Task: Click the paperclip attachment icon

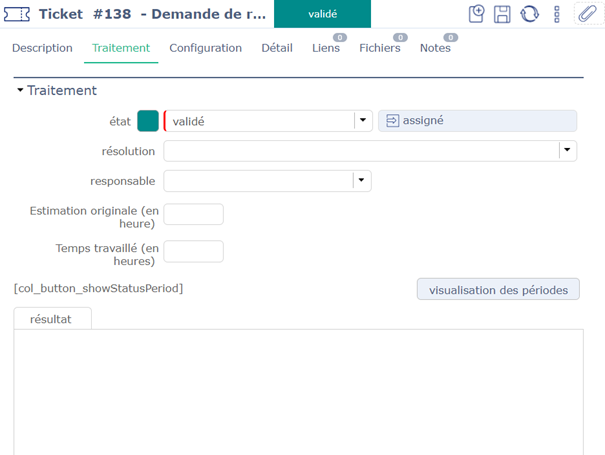Action: pyautogui.click(x=587, y=14)
